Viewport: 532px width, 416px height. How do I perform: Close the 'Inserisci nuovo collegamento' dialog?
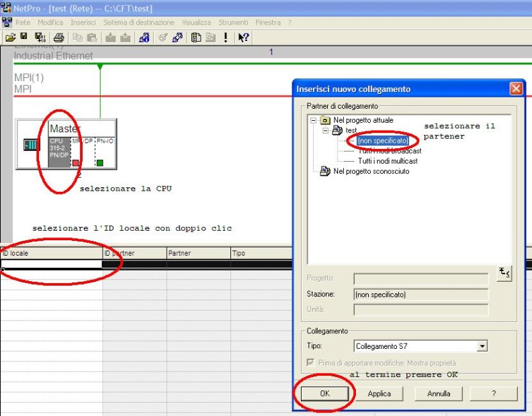click(516, 89)
